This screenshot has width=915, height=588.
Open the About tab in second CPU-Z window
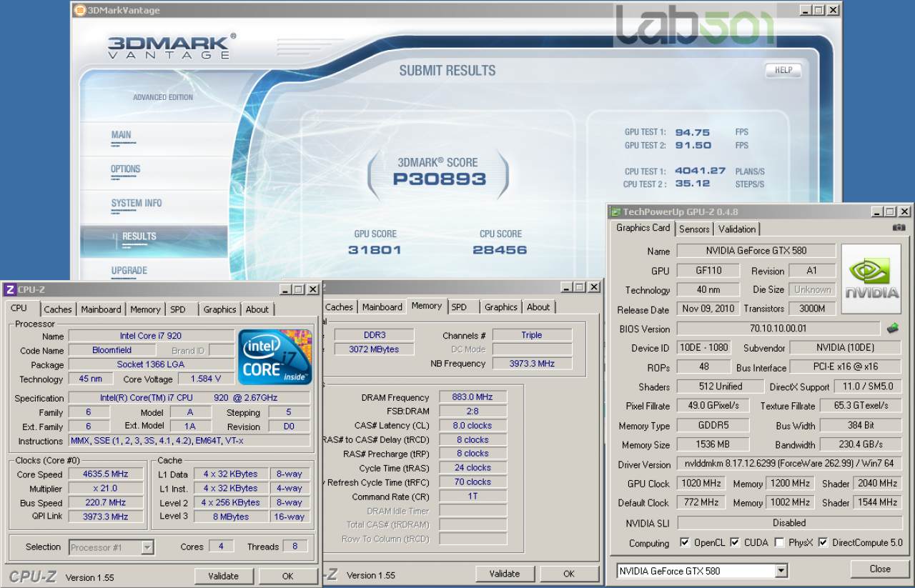[x=538, y=307]
